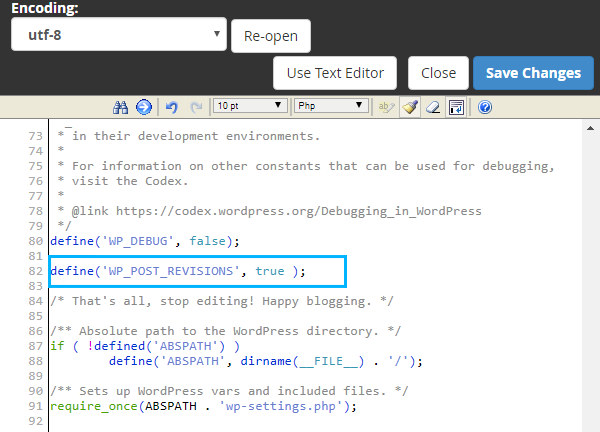Click 'Happy blogging.' comment text
The width and height of the screenshot is (600, 432).
tap(317, 301)
